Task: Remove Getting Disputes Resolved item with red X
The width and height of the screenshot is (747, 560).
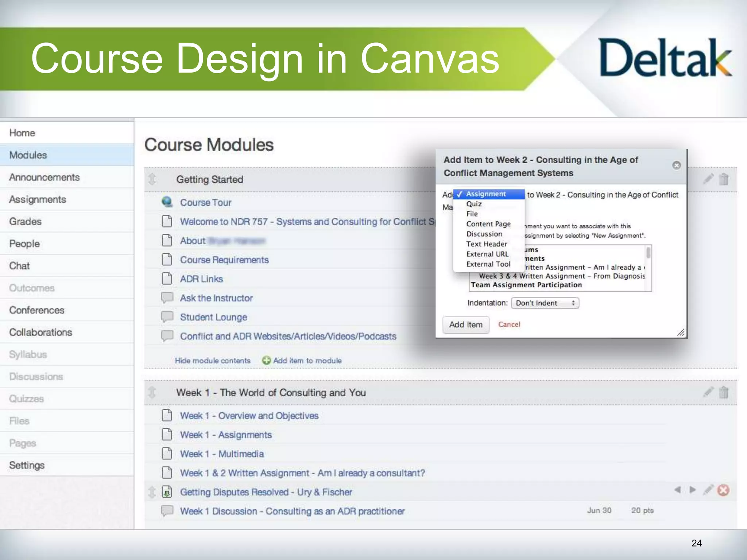Action: pos(723,490)
